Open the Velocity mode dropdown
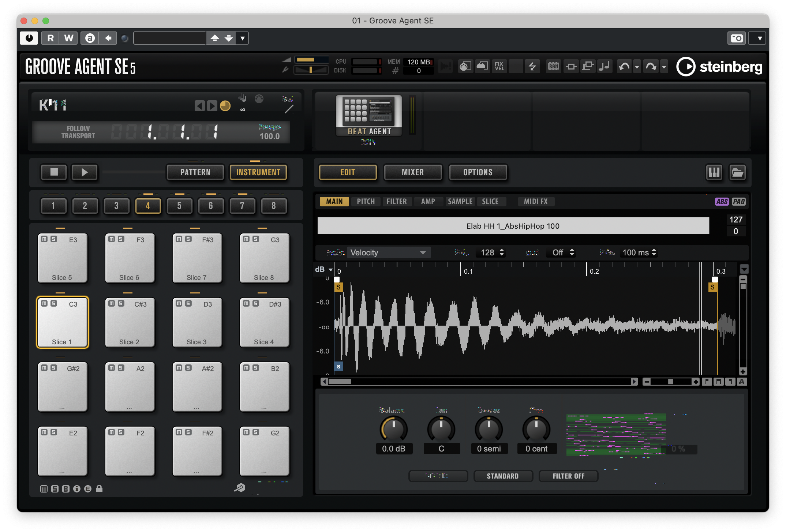This screenshot has height=532, width=786. click(389, 252)
